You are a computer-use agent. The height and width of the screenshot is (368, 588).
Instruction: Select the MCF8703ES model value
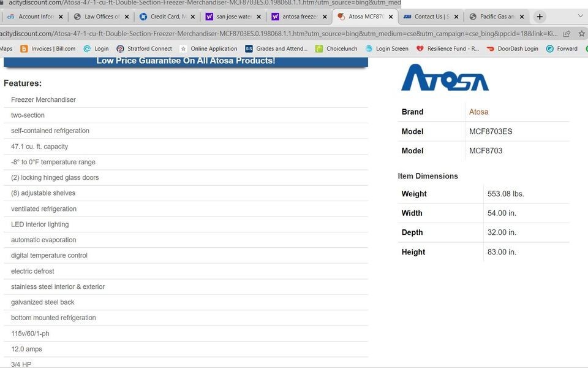tap(491, 131)
